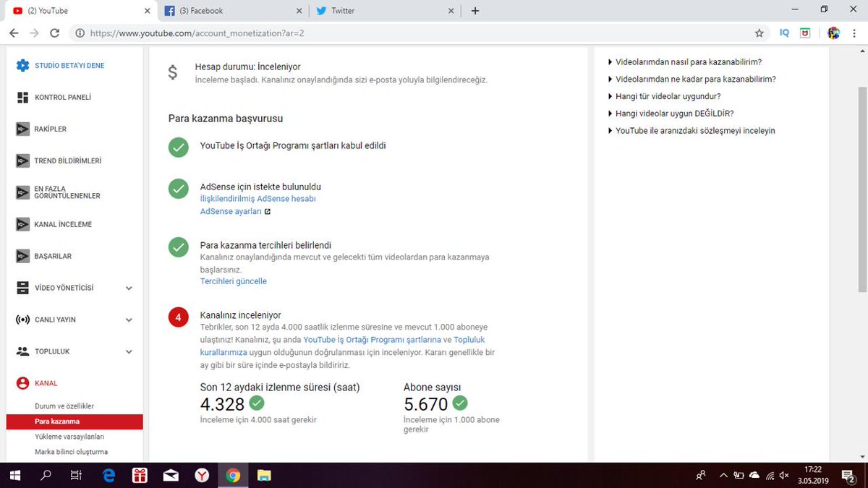
Task: Open File Explorer from the taskbar
Action: [x=264, y=475]
